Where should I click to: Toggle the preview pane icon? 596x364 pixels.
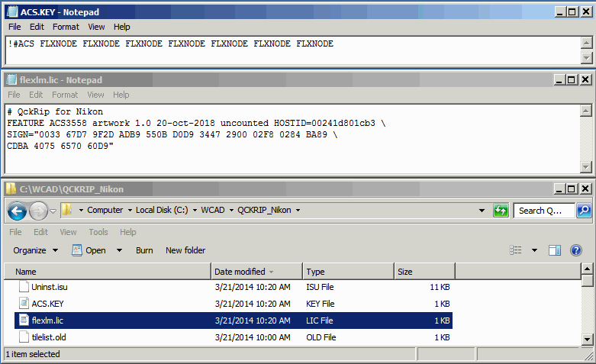(x=555, y=250)
